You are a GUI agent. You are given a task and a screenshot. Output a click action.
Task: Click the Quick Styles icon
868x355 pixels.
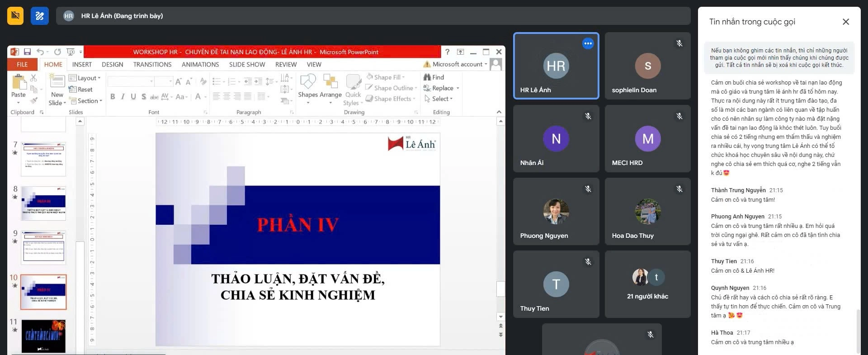(353, 82)
